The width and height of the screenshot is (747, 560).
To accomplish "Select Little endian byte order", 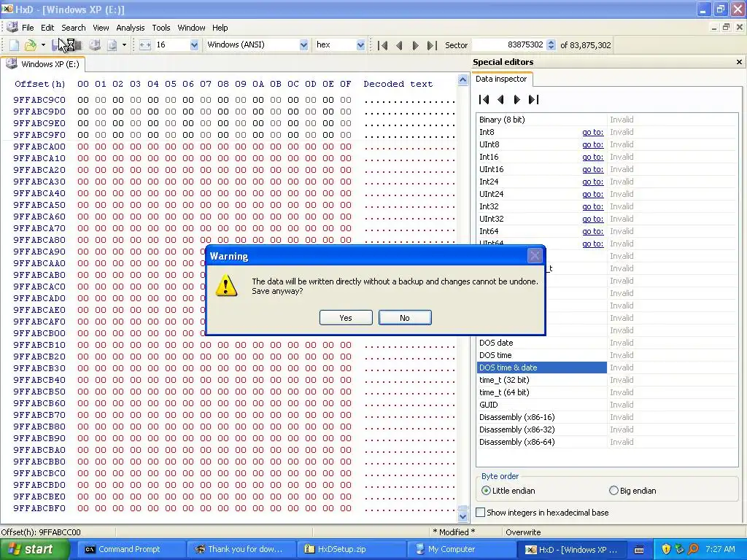I will pos(508,491).
